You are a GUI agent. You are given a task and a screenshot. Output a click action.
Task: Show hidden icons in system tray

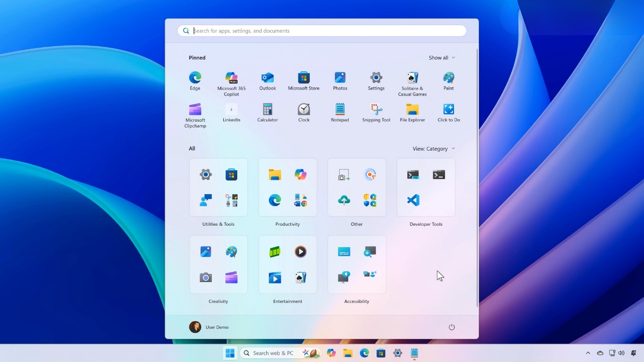coord(588,353)
